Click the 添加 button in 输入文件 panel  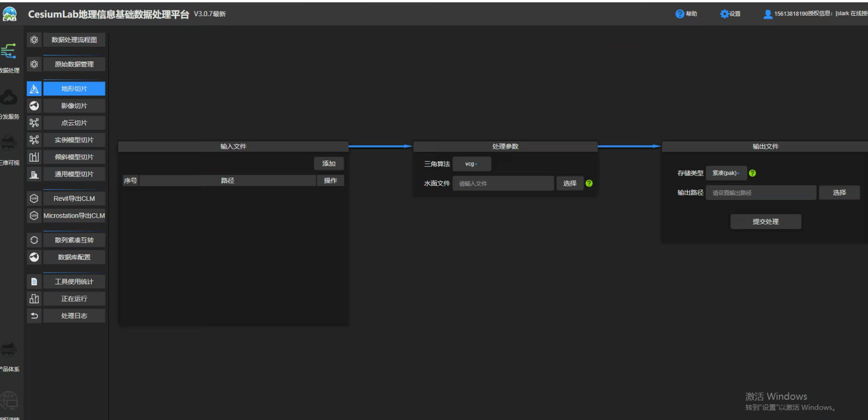click(329, 164)
